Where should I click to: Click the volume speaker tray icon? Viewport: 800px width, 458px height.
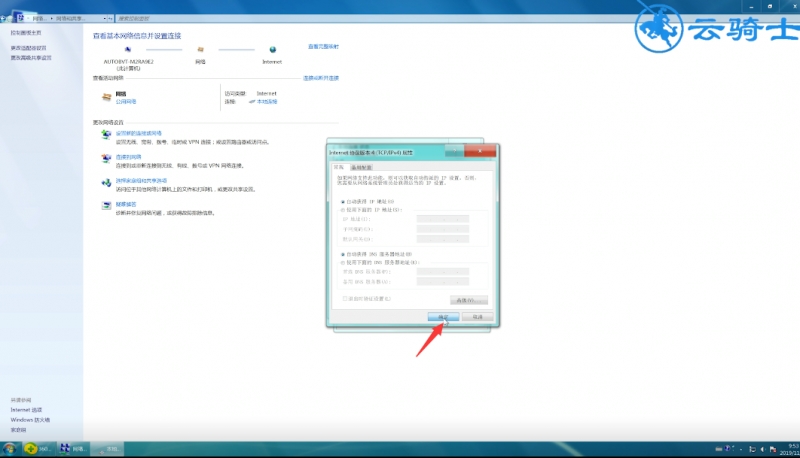pos(762,449)
